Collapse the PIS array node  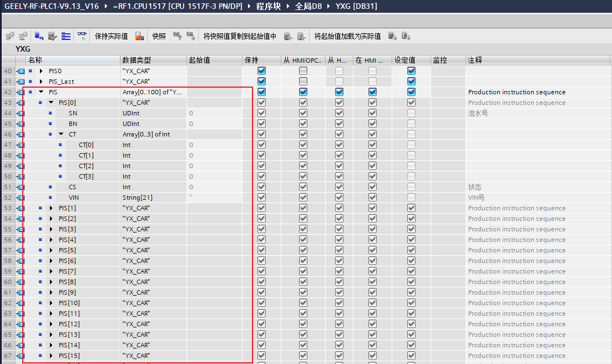(41, 92)
